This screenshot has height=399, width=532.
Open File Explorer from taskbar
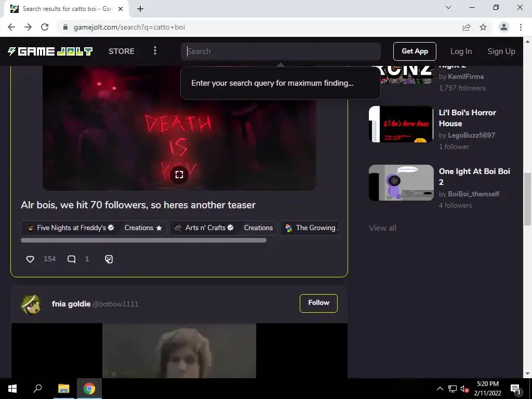[x=63, y=389]
